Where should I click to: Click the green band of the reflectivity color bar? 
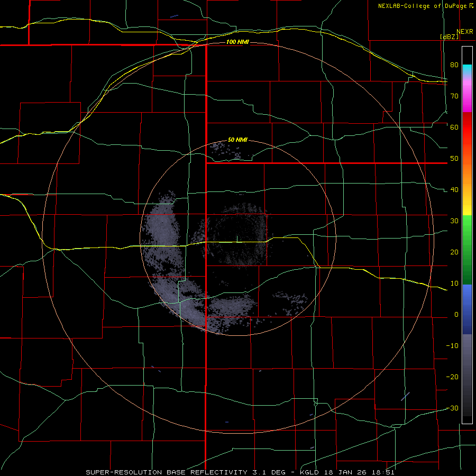467,250
